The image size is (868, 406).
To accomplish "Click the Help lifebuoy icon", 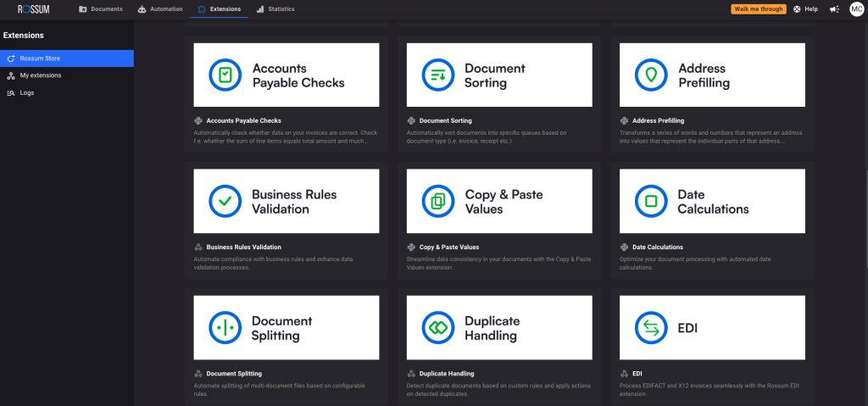I will tap(797, 8).
